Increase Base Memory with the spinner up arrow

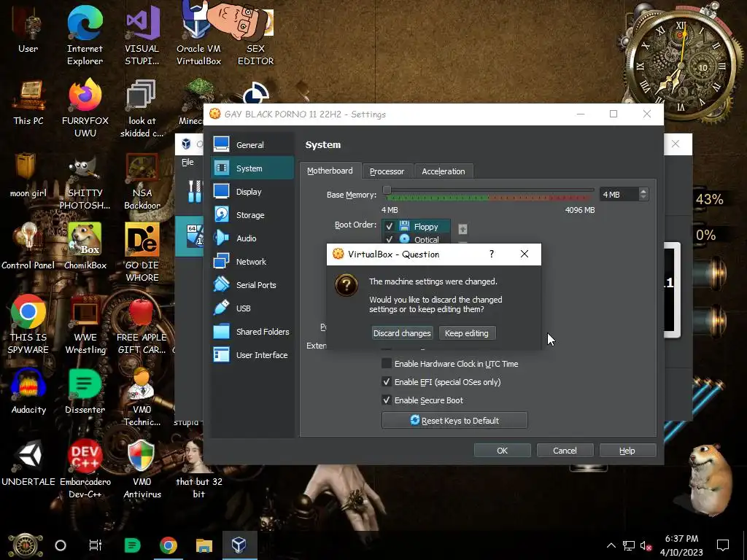[643, 192]
